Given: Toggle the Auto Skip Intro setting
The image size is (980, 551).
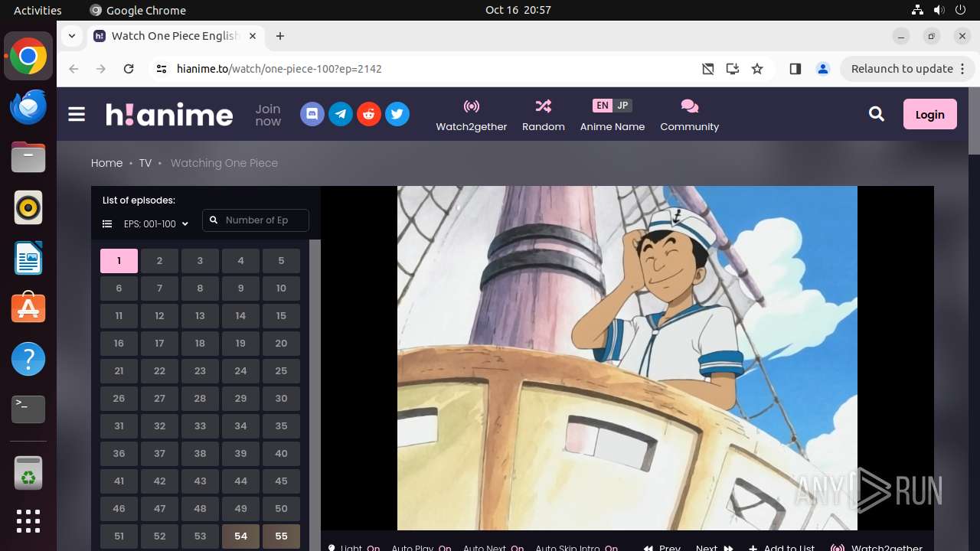Looking at the screenshot, I should (x=577, y=548).
